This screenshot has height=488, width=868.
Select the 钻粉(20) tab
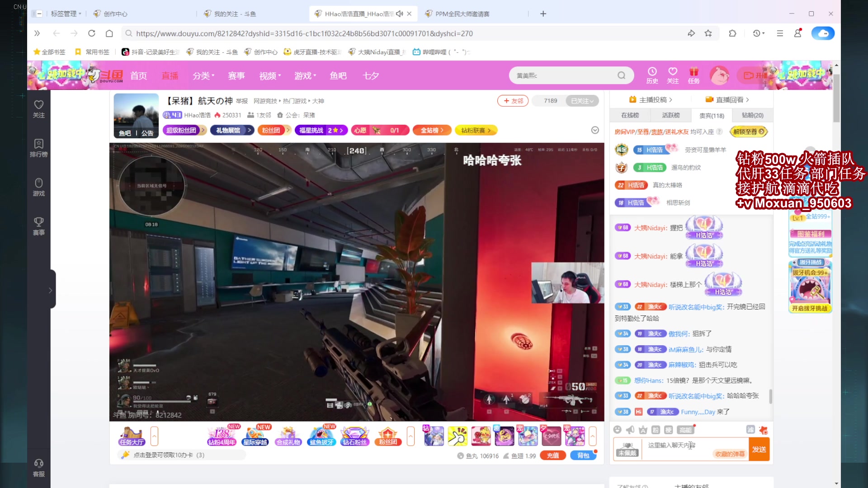click(752, 115)
